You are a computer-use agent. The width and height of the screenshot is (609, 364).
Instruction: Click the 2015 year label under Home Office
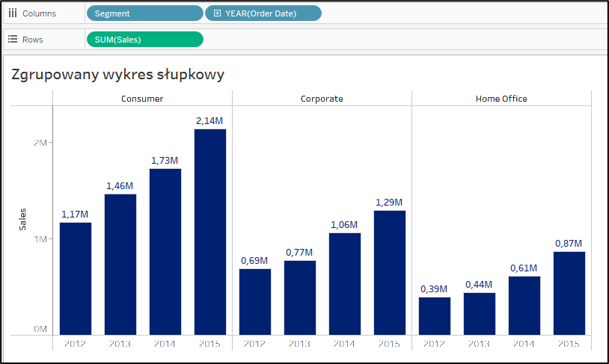pyautogui.click(x=569, y=343)
